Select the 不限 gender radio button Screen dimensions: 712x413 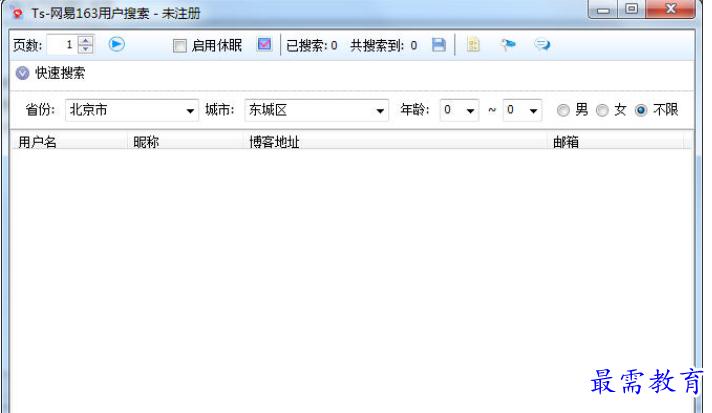[x=641, y=110]
